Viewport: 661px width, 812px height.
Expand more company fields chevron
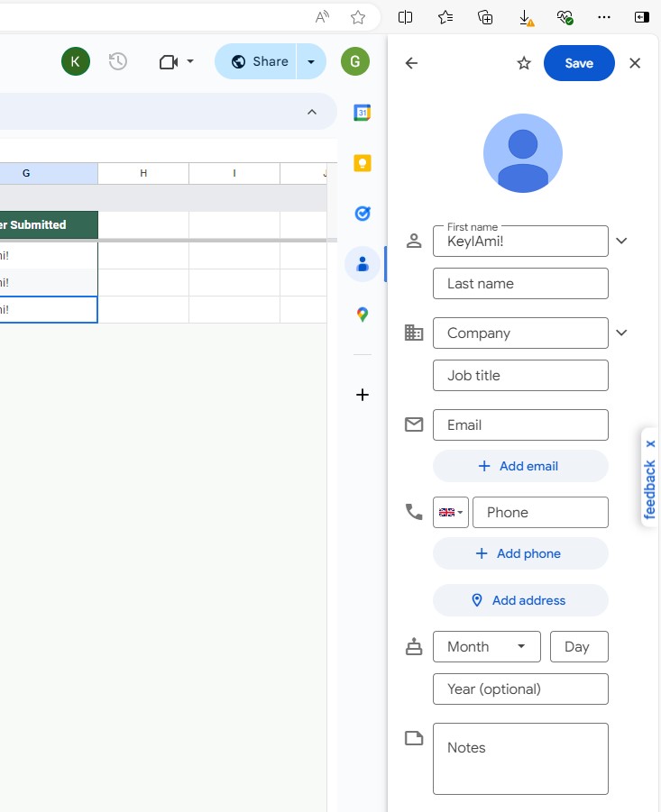[621, 333]
